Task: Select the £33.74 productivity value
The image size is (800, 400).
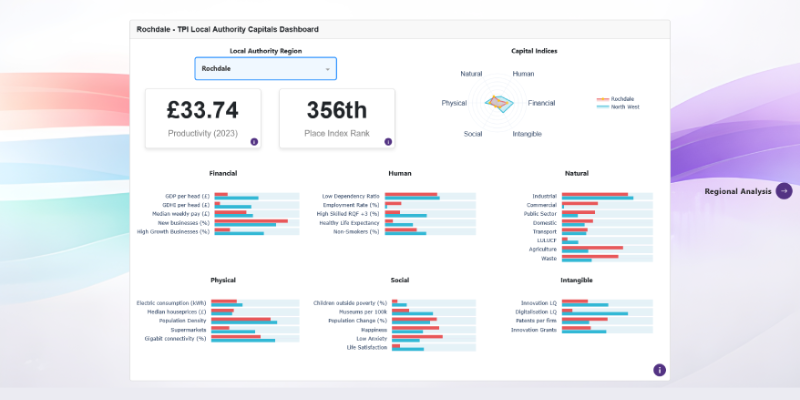Action: [203, 110]
